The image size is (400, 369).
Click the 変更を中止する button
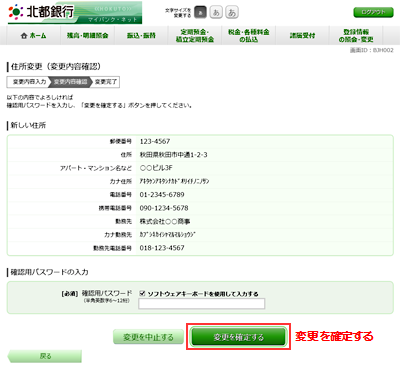pyautogui.click(x=148, y=337)
